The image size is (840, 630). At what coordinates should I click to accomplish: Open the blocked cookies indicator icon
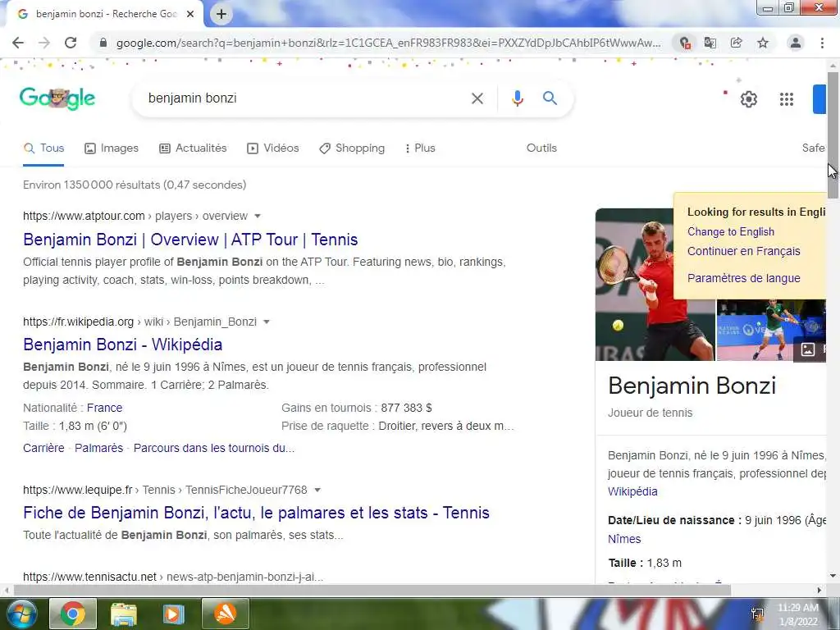tap(684, 43)
